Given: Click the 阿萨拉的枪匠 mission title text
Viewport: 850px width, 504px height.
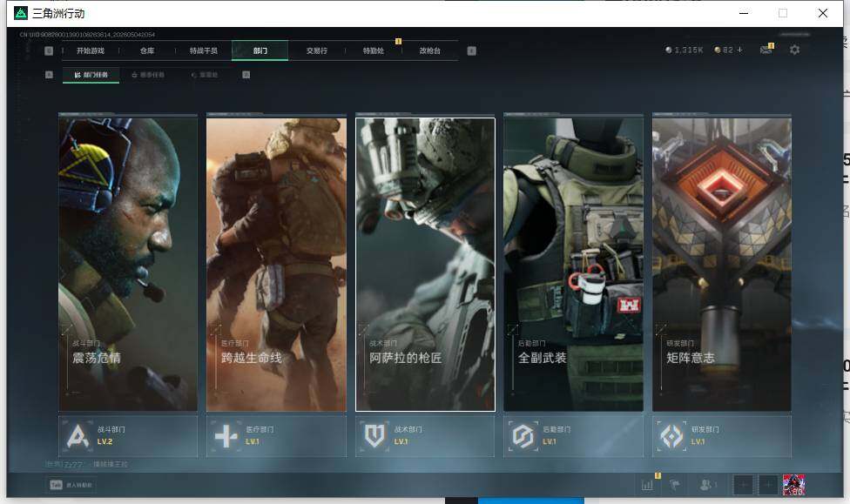Looking at the screenshot, I should [x=406, y=358].
